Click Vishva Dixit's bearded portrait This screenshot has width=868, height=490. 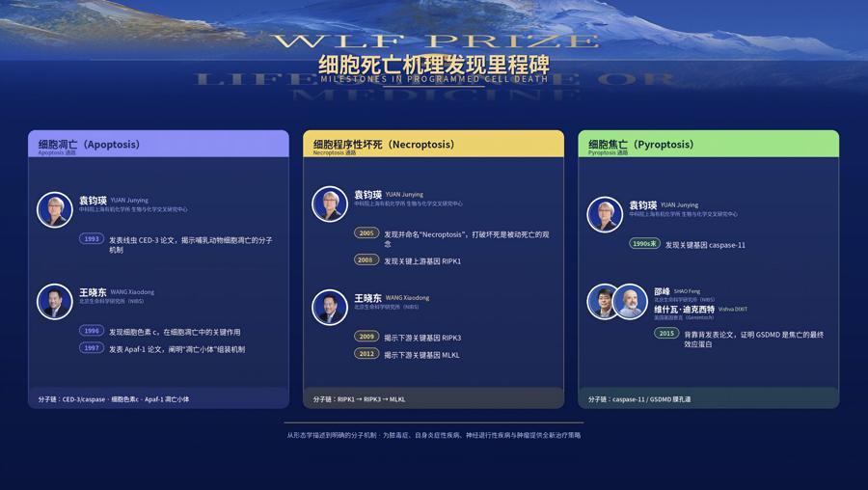[x=631, y=302]
